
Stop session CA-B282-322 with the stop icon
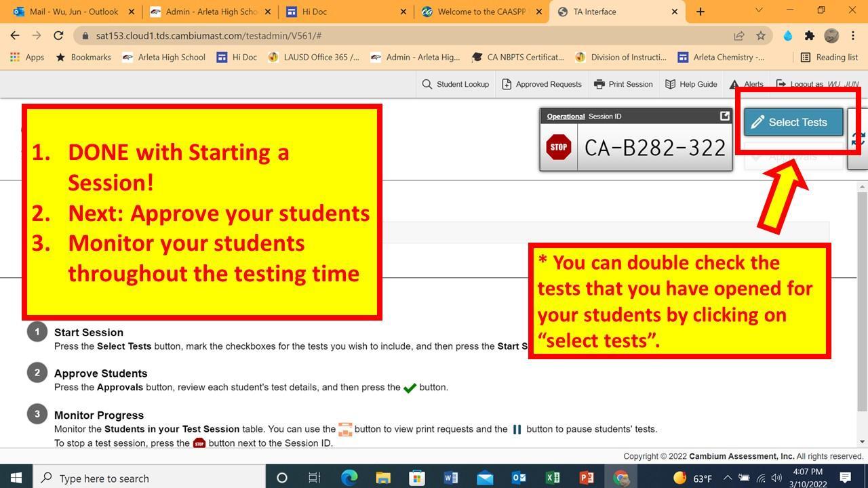point(558,146)
